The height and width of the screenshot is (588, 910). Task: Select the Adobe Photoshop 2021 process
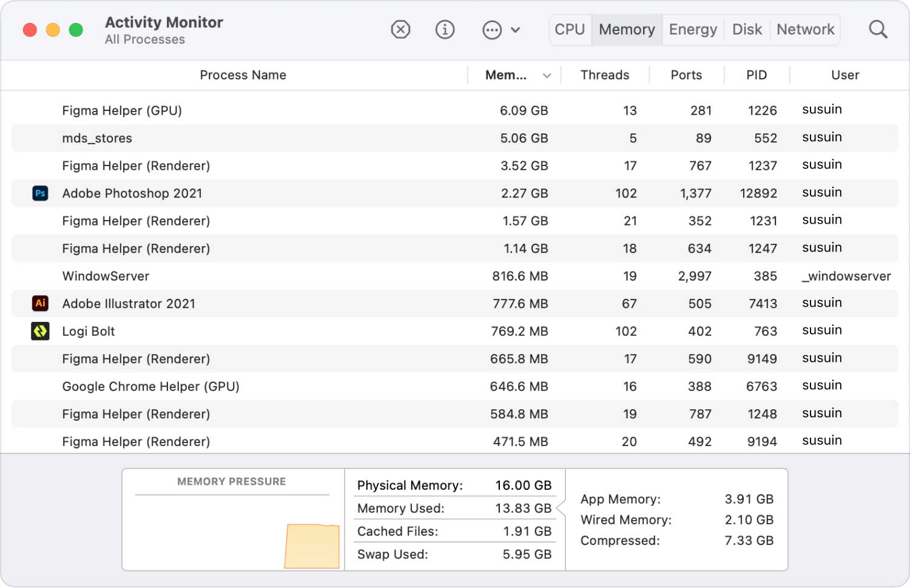(455, 193)
